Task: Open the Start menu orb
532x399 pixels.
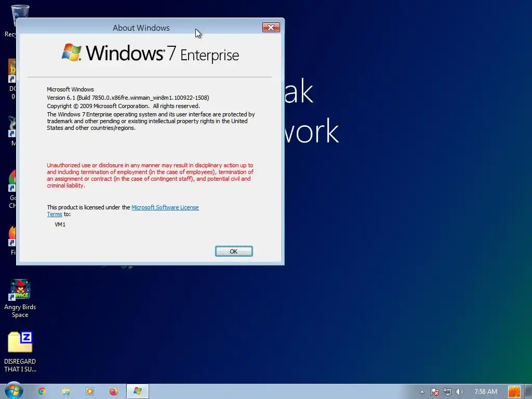Action: click(x=14, y=391)
